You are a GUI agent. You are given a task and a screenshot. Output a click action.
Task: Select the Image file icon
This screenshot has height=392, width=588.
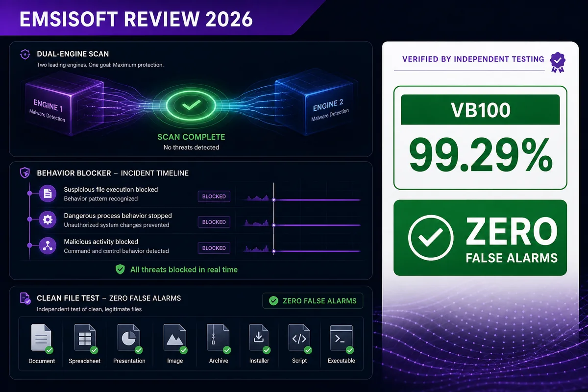(175, 339)
